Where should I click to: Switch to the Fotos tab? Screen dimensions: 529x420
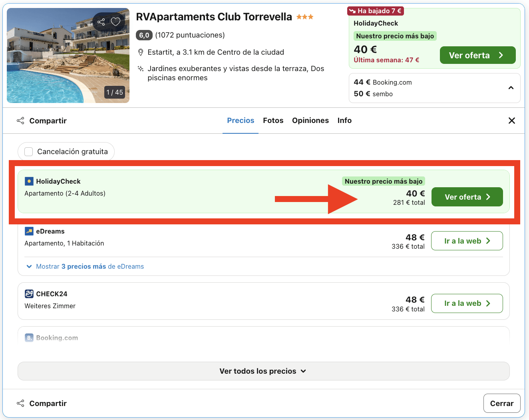273,120
